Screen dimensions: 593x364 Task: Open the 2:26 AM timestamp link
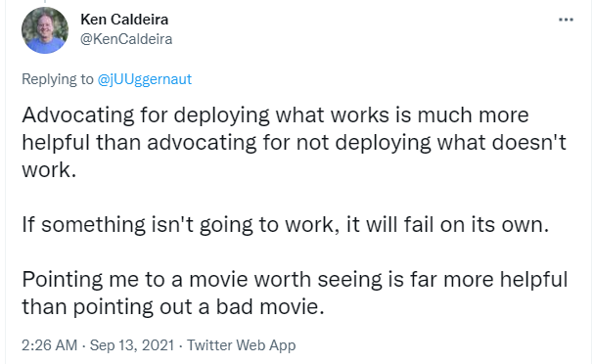pos(49,345)
